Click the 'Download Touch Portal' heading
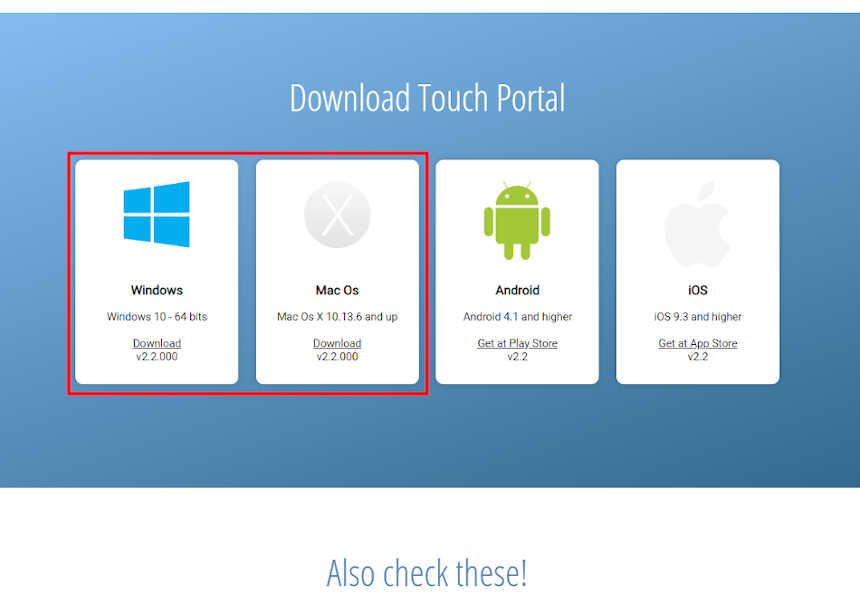 (x=427, y=98)
